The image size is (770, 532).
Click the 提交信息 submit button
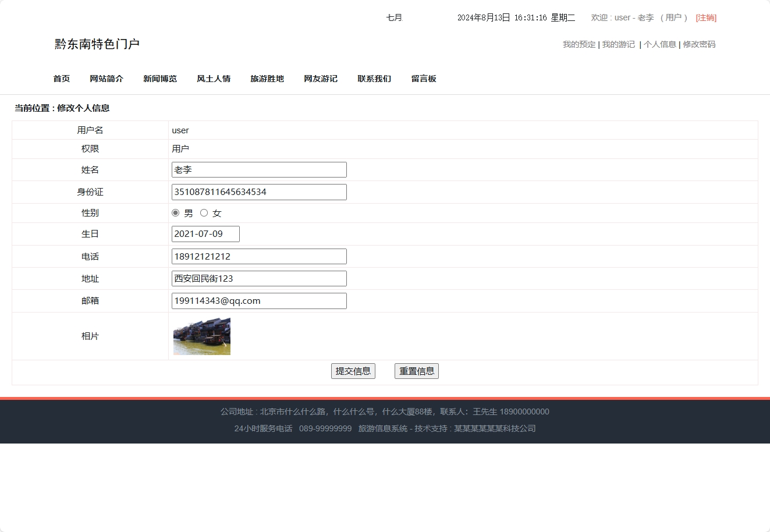pos(353,371)
